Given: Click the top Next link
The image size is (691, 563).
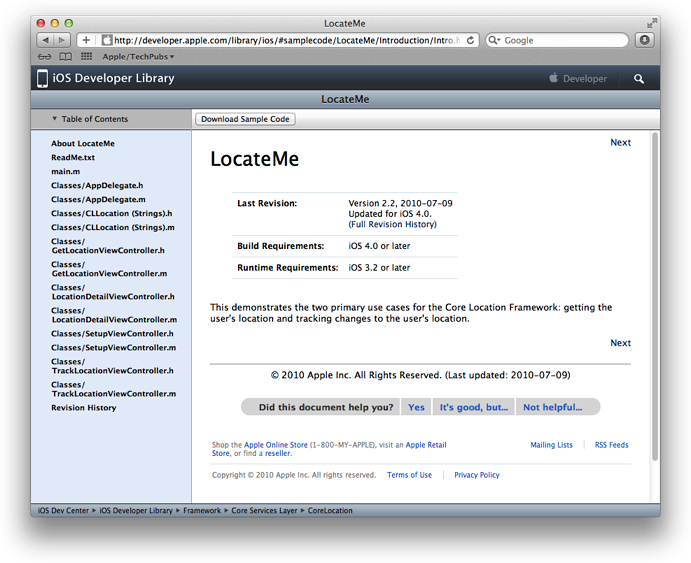Looking at the screenshot, I should coord(620,142).
